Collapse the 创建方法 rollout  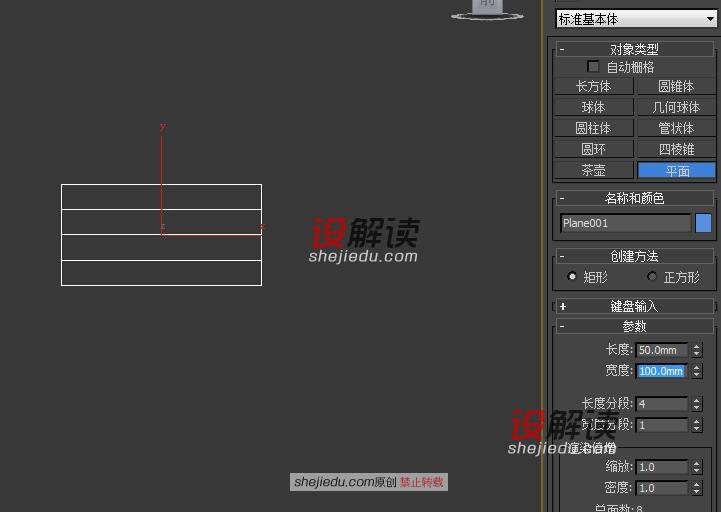coord(635,256)
